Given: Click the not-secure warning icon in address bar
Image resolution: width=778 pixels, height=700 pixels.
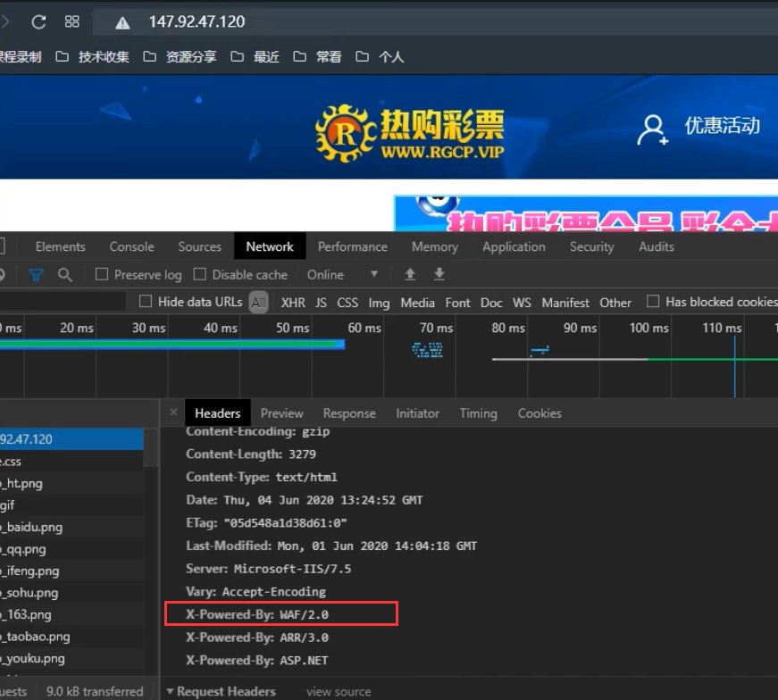Looking at the screenshot, I should coord(123,22).
